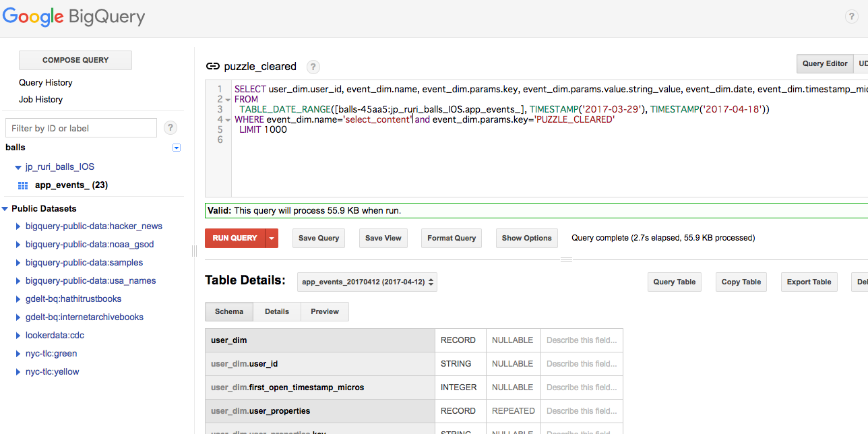Open Query History

(x=46, y=82)
